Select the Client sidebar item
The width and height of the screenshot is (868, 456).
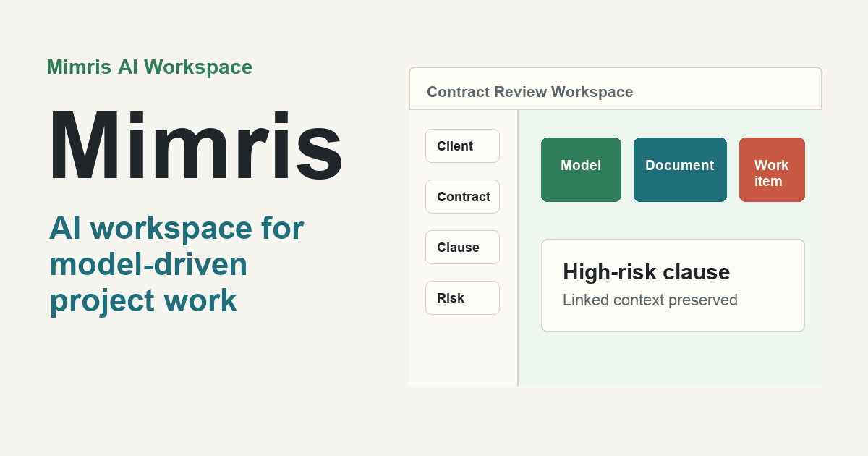pyautogui.click(x=462, y=146)
